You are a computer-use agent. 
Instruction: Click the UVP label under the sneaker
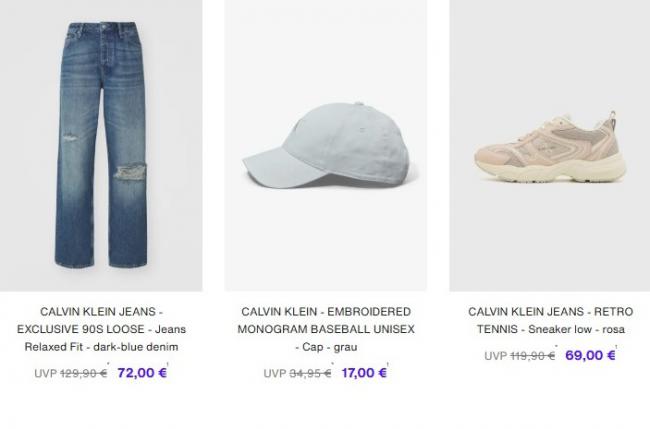point(495,356)
